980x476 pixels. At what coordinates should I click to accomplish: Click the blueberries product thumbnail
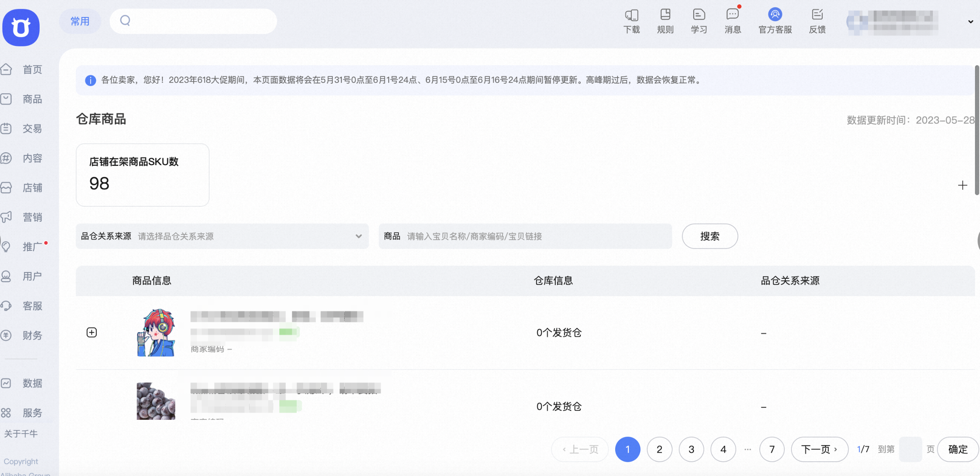(156, 401)
